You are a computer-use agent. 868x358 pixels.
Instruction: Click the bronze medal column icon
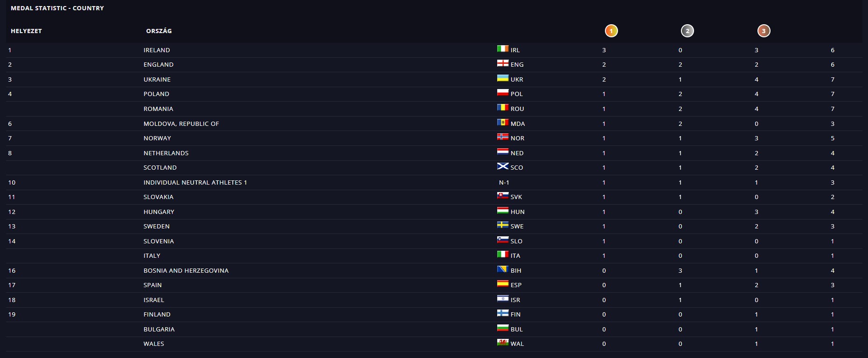tap(764, 31)
